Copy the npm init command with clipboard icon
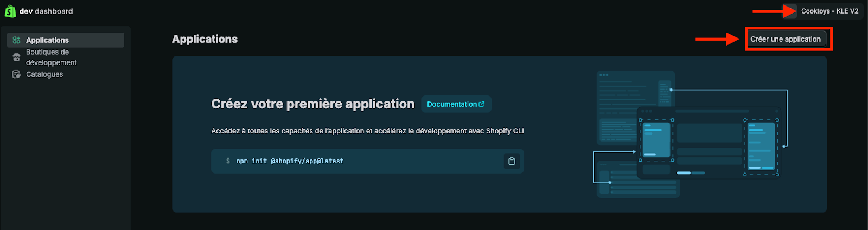 coord(512,161)
